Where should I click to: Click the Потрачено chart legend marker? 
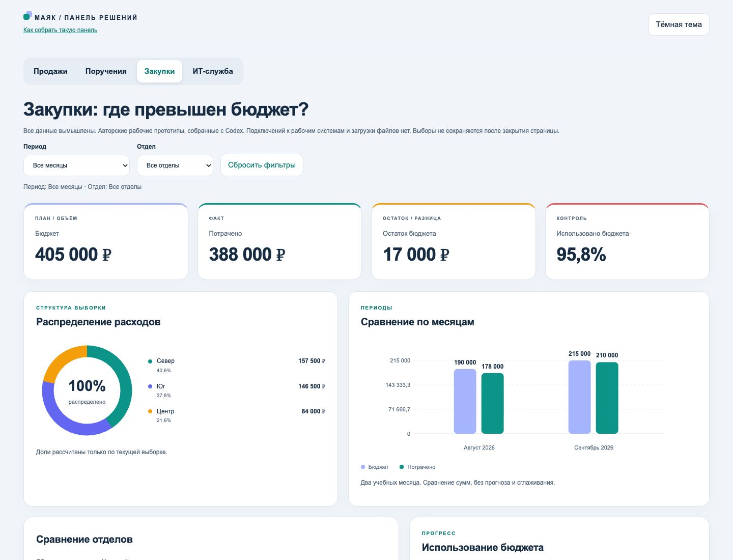pyautogui.click(x=402, y=467)
